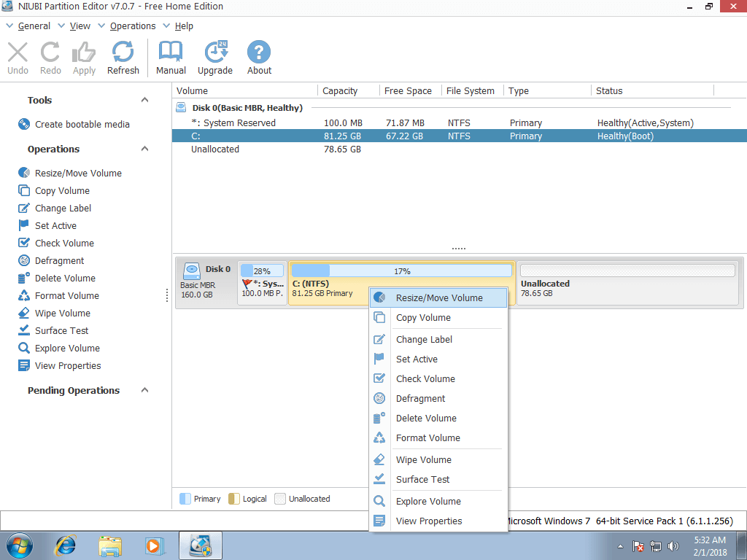
Task: Click the Primary legend color swatch
Action: (x=185, y=499)
